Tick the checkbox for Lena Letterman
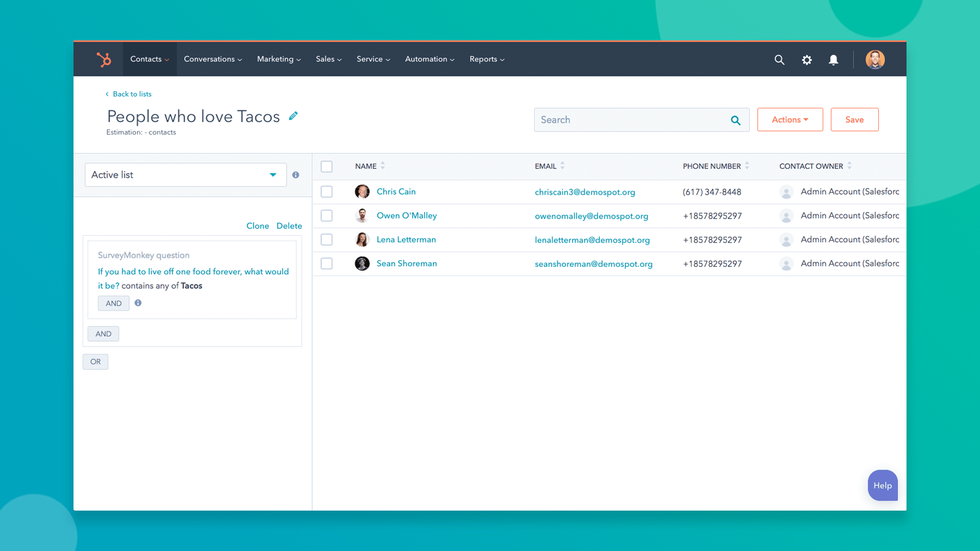The width and height of the screenshot is (980, 551). pos(326,239)
